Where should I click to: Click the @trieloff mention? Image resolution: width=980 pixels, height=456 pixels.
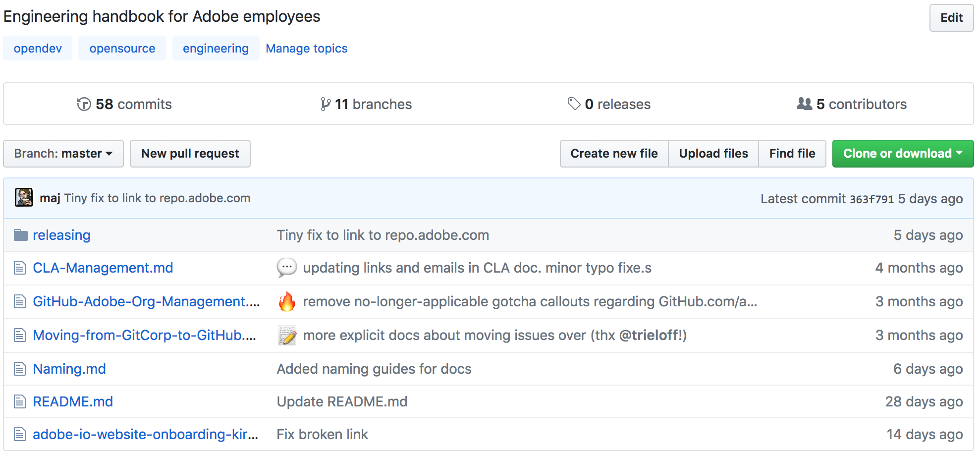(651, 336)
